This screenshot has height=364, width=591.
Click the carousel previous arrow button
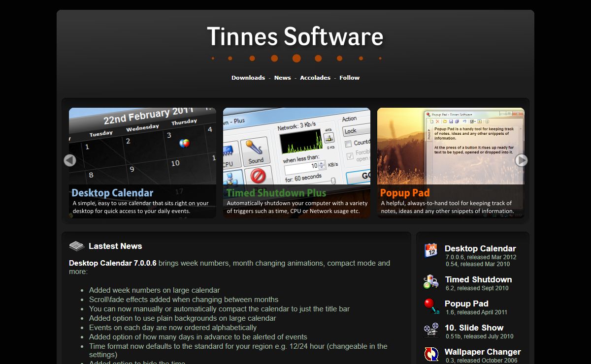(70, 160)
